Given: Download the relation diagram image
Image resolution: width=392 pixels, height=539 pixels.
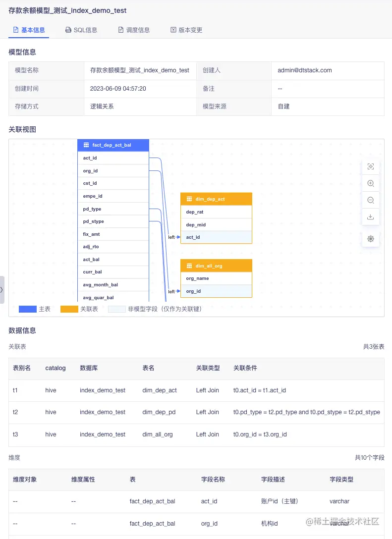Looking at the screenshot, I should point(371,217).
